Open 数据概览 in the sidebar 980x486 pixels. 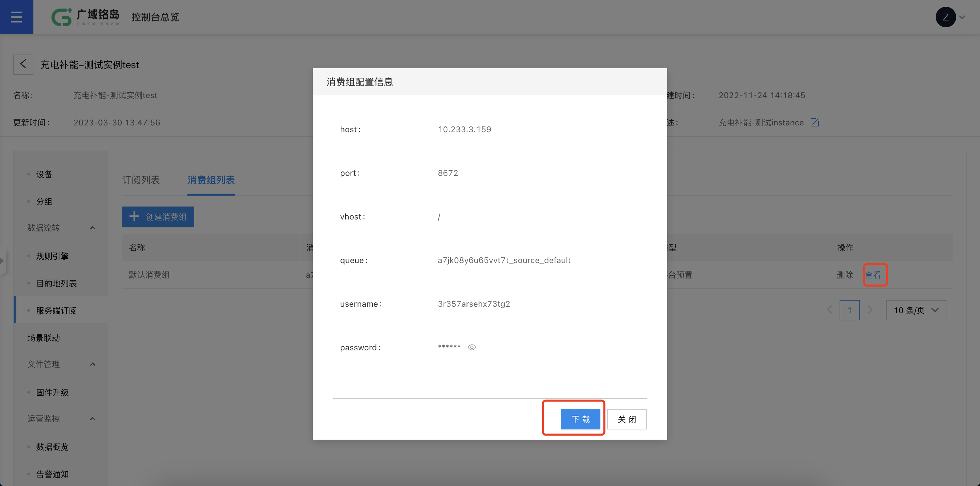(x=52, y=447)
